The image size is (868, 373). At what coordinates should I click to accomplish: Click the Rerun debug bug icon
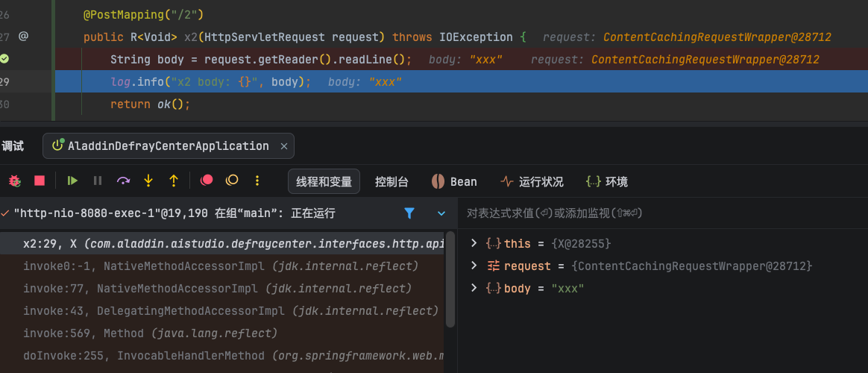[x=14, y=181]
